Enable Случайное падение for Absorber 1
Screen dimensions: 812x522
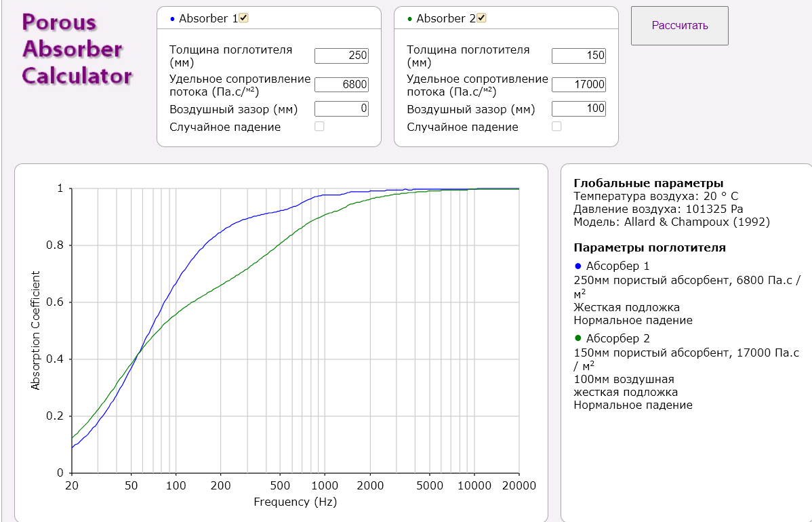(319, 126)
